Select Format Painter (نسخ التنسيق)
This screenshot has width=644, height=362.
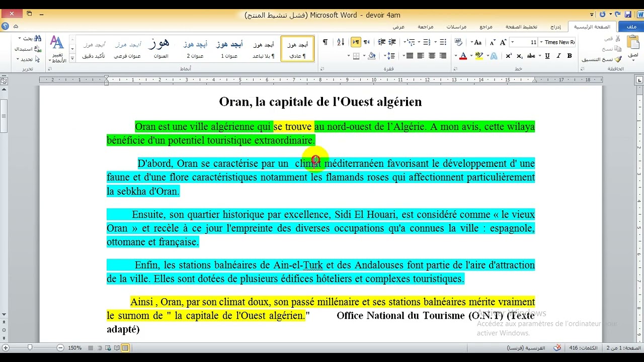pos(602,59)
